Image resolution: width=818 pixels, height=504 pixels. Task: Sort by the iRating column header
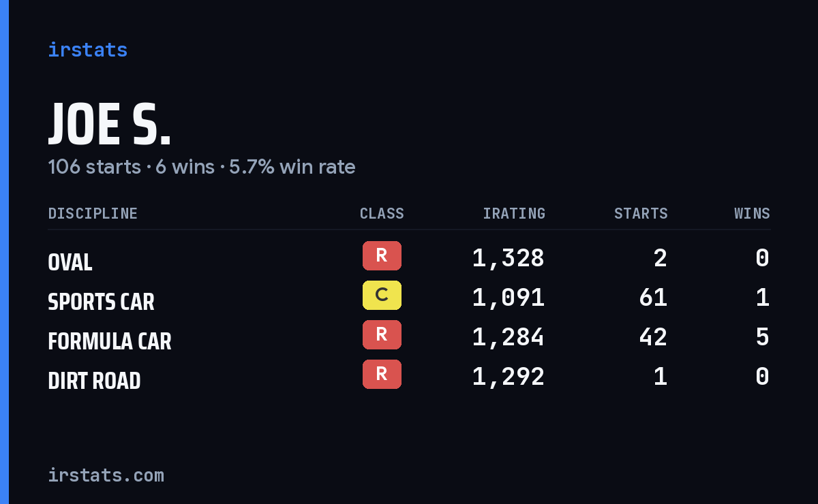[x=514, y=214]
